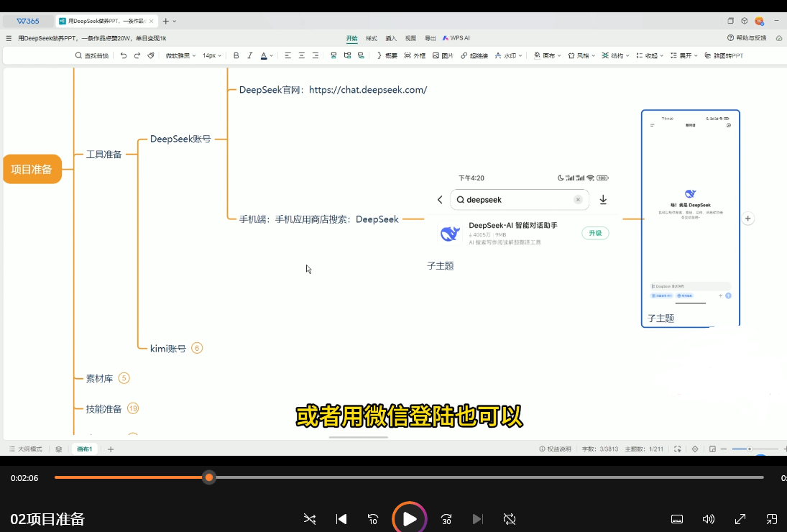Align text left
This screenshot has height=532, width=787.
tap(287, 55)
